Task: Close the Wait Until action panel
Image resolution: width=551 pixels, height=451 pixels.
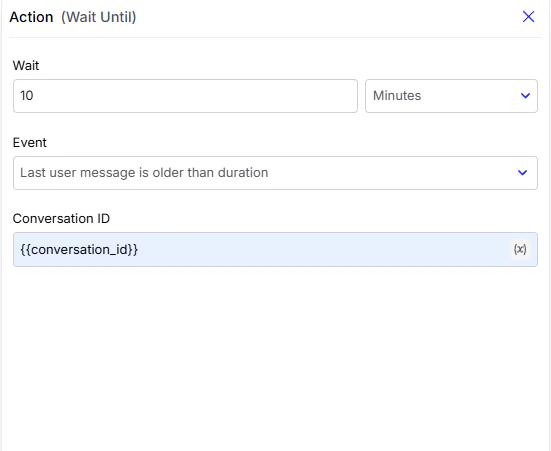Action: click(x=528, y=17)
